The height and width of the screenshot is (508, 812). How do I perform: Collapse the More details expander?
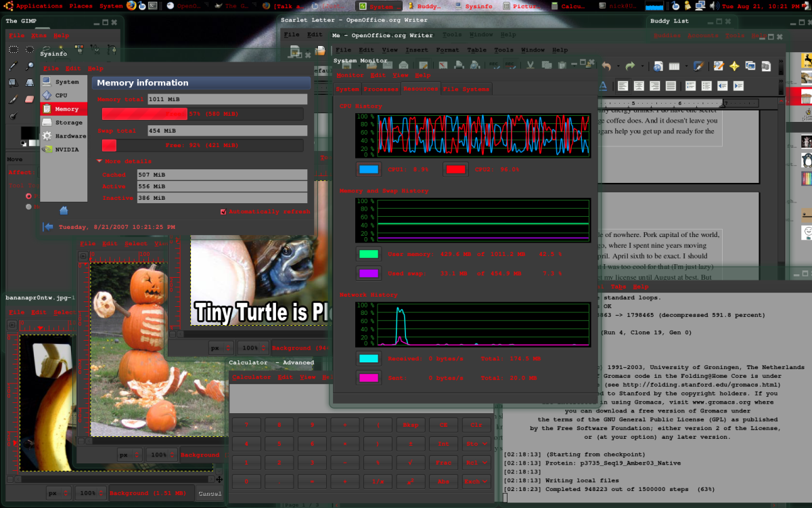[x=99, y=161]
